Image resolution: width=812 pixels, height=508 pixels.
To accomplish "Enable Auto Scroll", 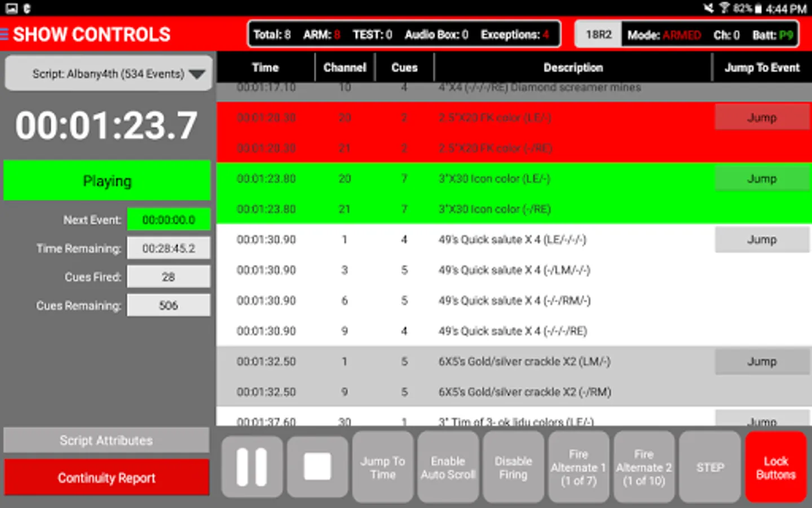I will [448, 467].
